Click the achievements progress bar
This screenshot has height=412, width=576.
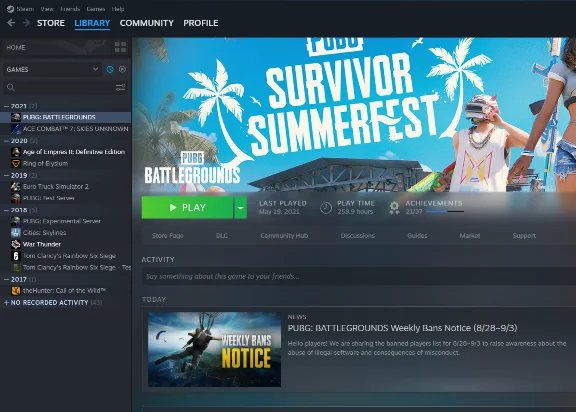[x=445, y=212]
